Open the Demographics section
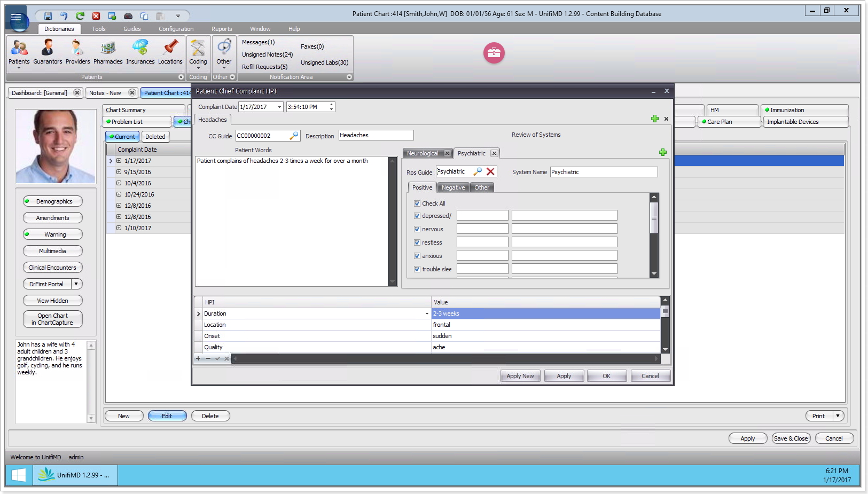Viewport: 868px width, 494px height. click(x=53, y=201)
